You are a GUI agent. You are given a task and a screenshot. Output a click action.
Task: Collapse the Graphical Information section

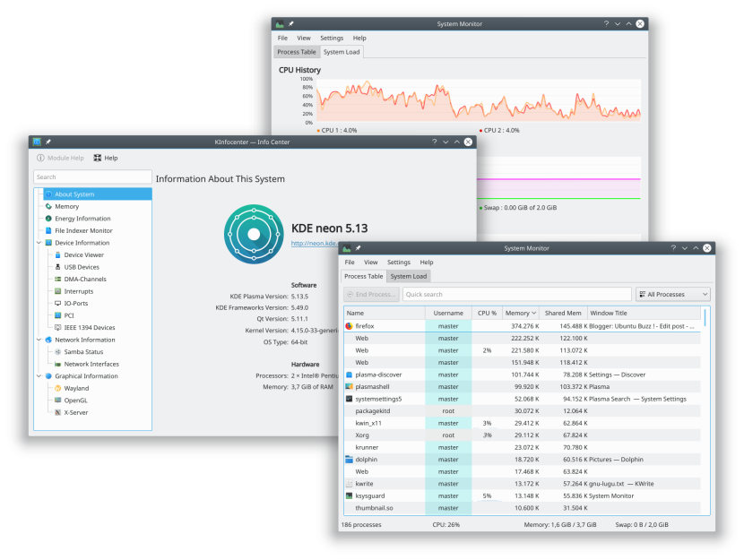39,375
